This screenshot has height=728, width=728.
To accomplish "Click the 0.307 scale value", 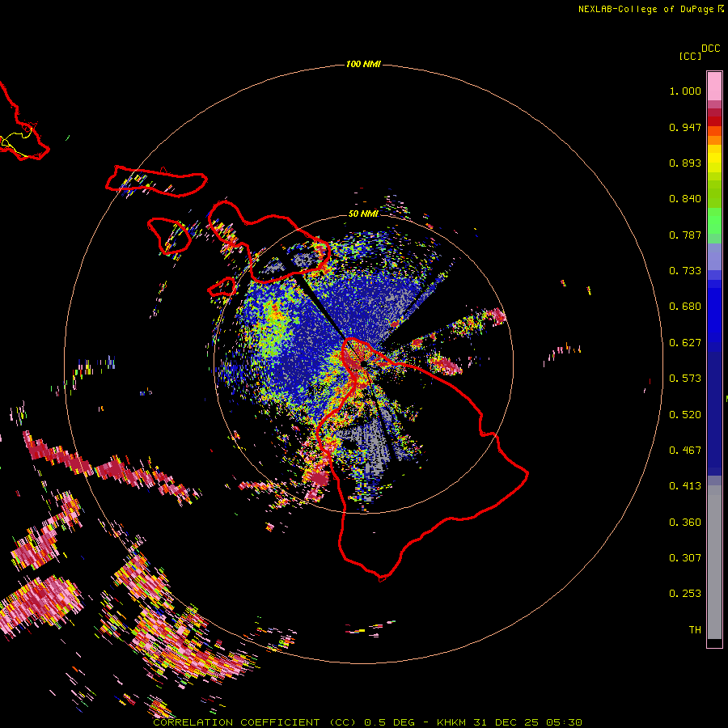I will [685, 558].
